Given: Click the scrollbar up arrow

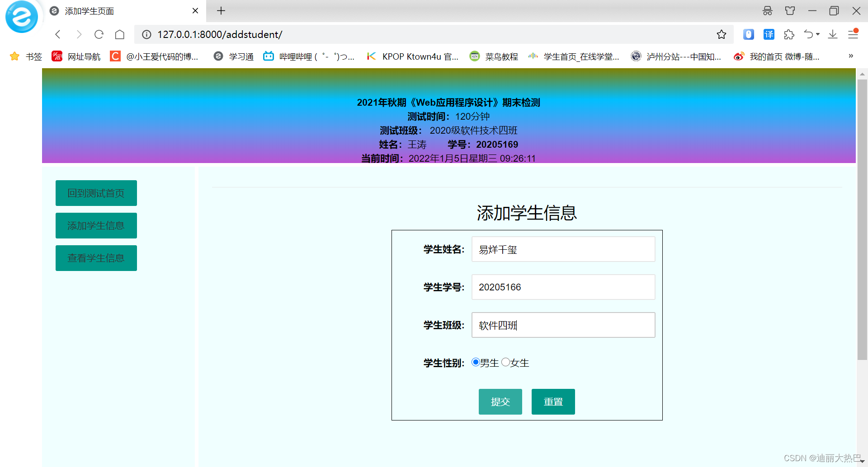Looking at the screenshot, I should [862, 74].
